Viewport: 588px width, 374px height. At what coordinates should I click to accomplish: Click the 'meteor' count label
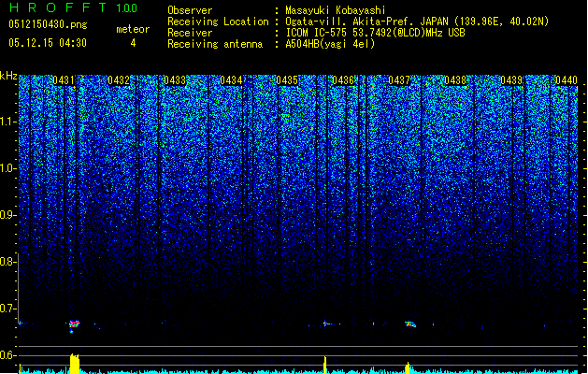point(133,29)
